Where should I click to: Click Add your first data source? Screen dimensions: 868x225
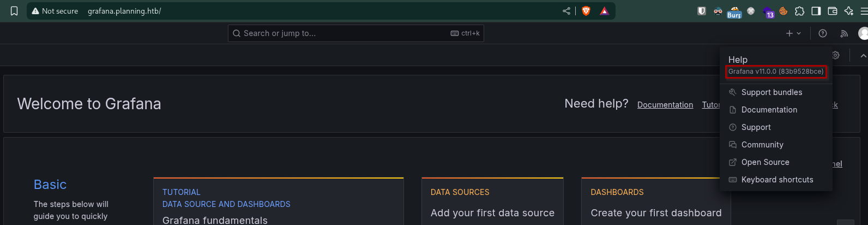coord(492,213)
